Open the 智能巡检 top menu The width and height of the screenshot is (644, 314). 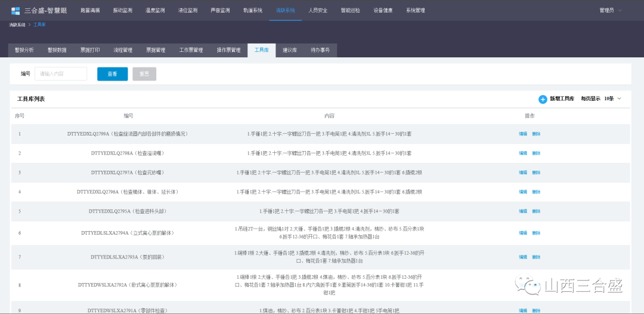coord(351,11)
